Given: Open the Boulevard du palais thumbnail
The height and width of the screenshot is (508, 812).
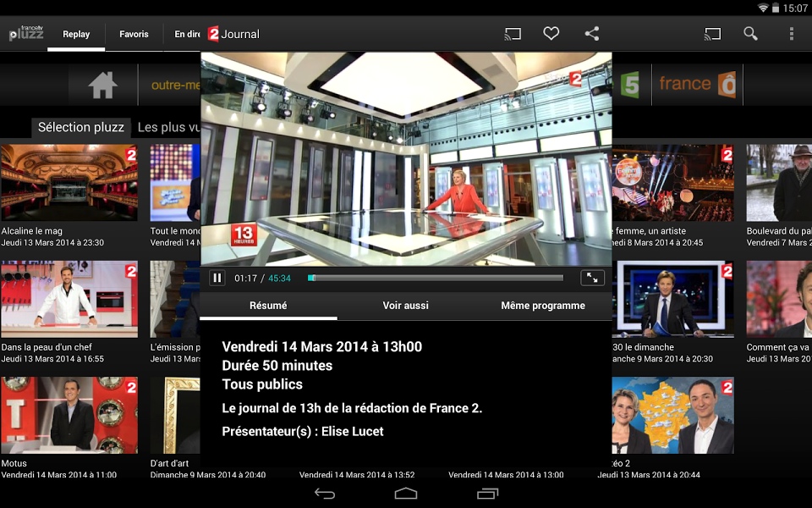Looking at the screenshot, I should pos(779,183).
